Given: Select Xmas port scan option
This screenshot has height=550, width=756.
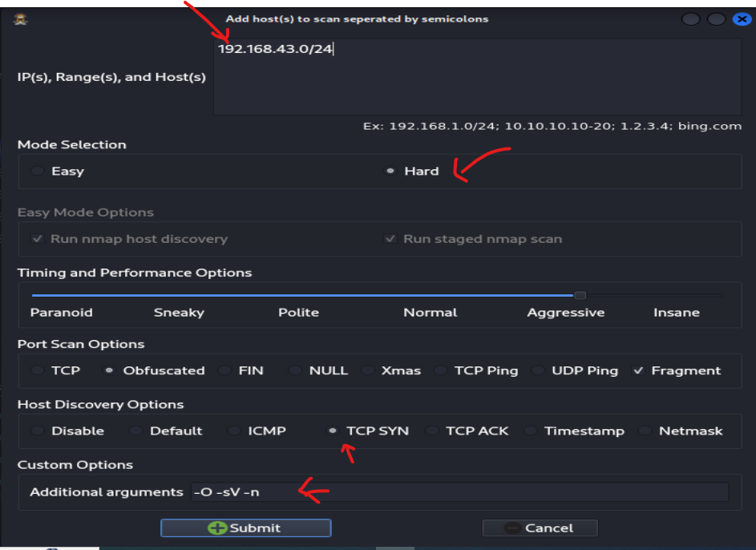Looking at the screenshot, I should point(368,370).
